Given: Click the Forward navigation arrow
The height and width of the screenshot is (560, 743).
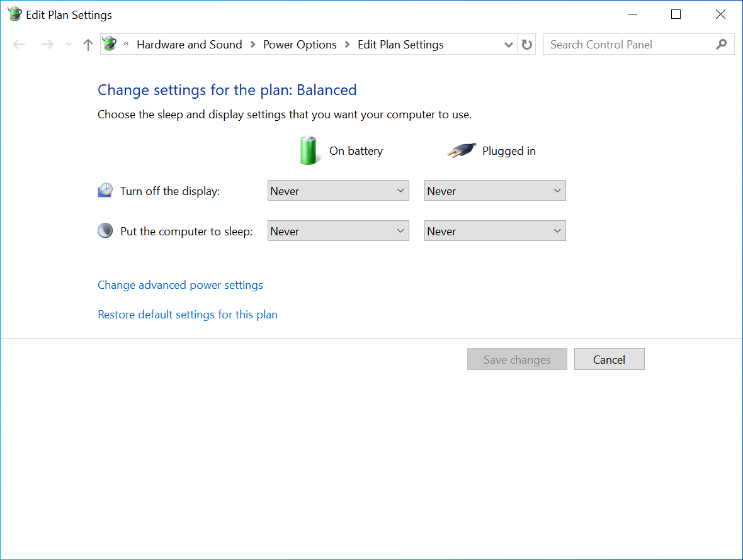Looking at the screenshot, I should coord(47,45).
